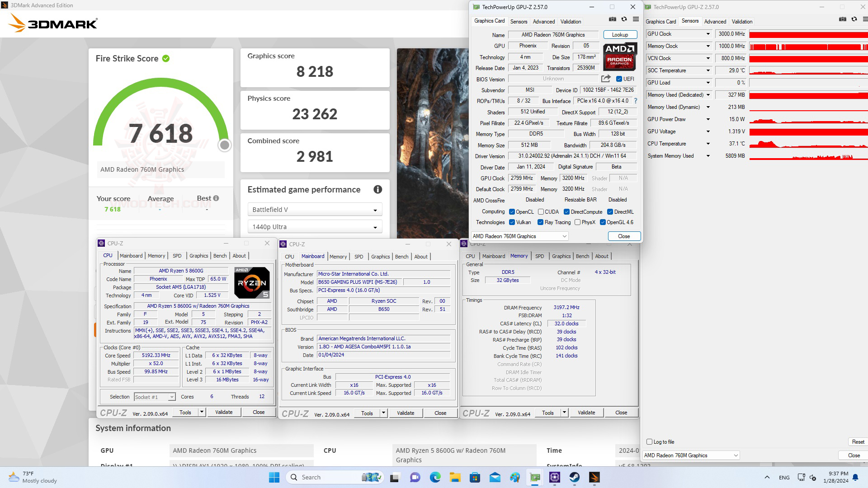Open the estimated game performance info icon
This screenshot has width=868, height=488.
coord(377,190)
